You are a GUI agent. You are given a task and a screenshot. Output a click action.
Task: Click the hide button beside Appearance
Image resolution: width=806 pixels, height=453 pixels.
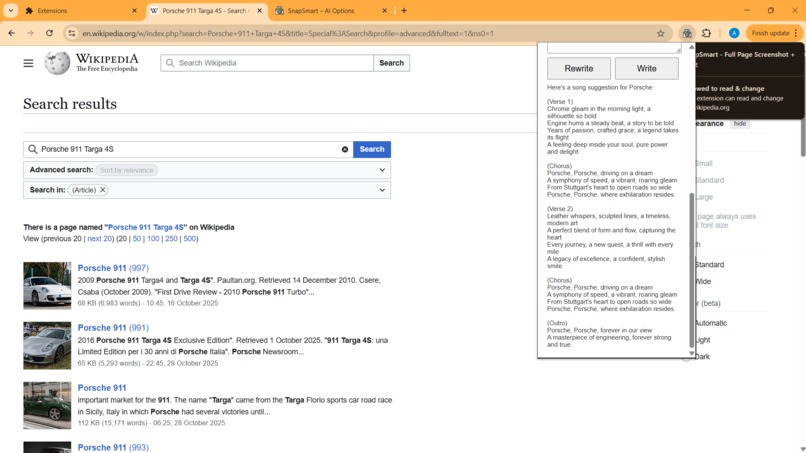tap(740, 123)
